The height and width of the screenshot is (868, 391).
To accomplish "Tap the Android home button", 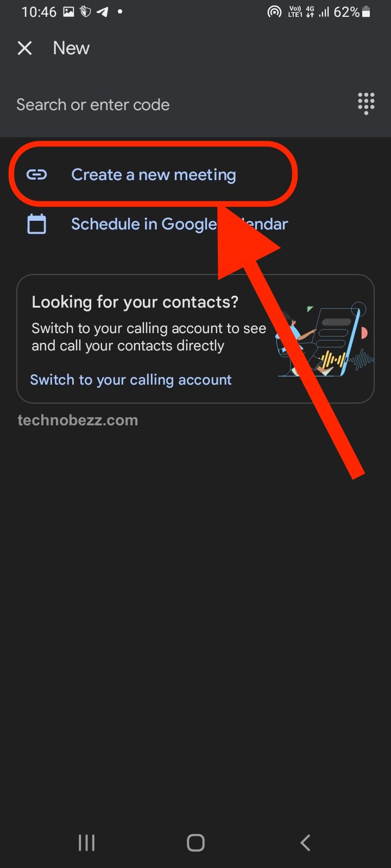I will (x=195, y=843).
